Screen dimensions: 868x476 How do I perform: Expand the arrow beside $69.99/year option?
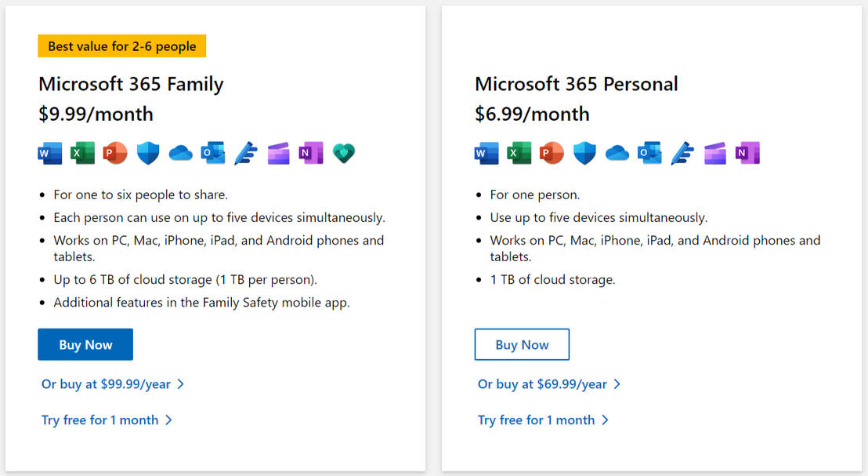pyautogui.click(x=618, y=384)
